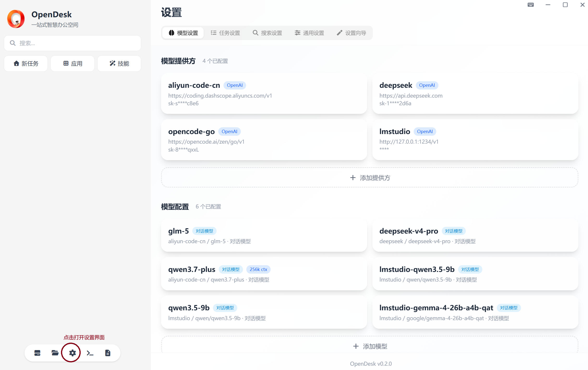Maximize the OpenDesk window
The height and width of the screenshot is (370, 588).
coord(565,5)
